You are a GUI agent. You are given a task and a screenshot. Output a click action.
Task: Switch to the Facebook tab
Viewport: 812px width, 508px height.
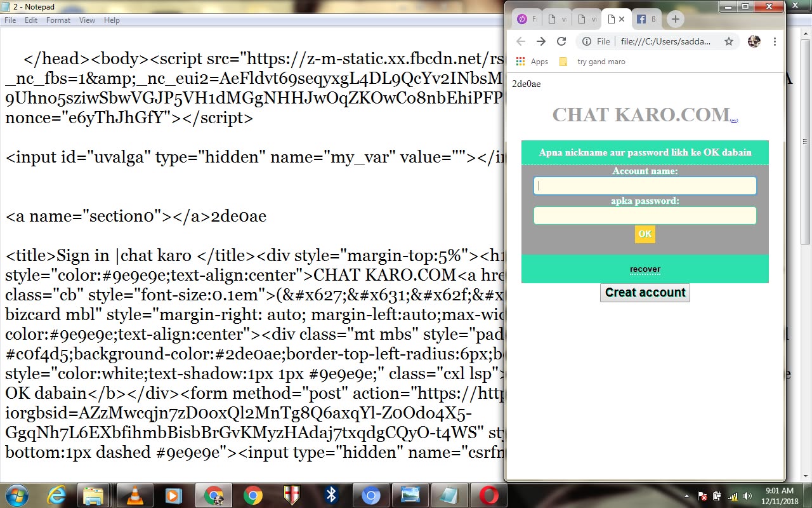pos(646,19)
